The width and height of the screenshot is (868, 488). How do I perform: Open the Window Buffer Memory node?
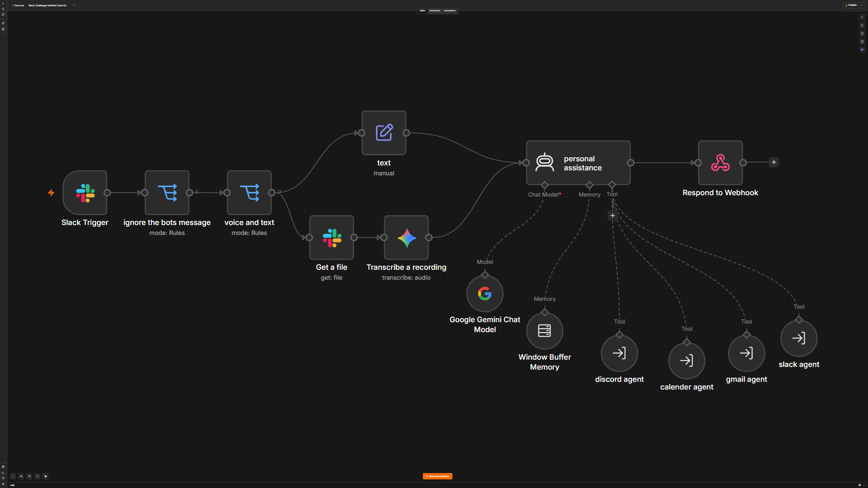(x=544, y=331)
